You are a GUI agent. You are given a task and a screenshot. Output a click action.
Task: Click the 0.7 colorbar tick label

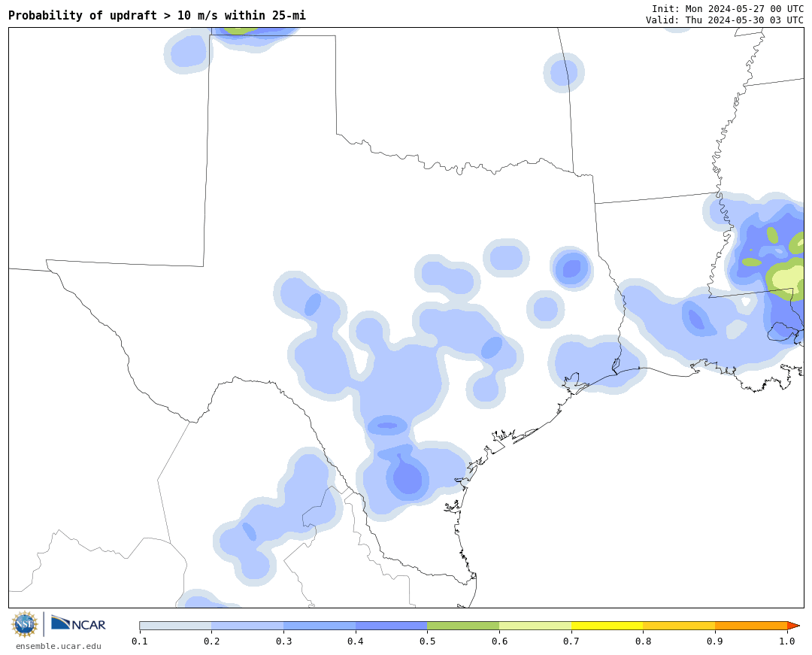[571, 641]
